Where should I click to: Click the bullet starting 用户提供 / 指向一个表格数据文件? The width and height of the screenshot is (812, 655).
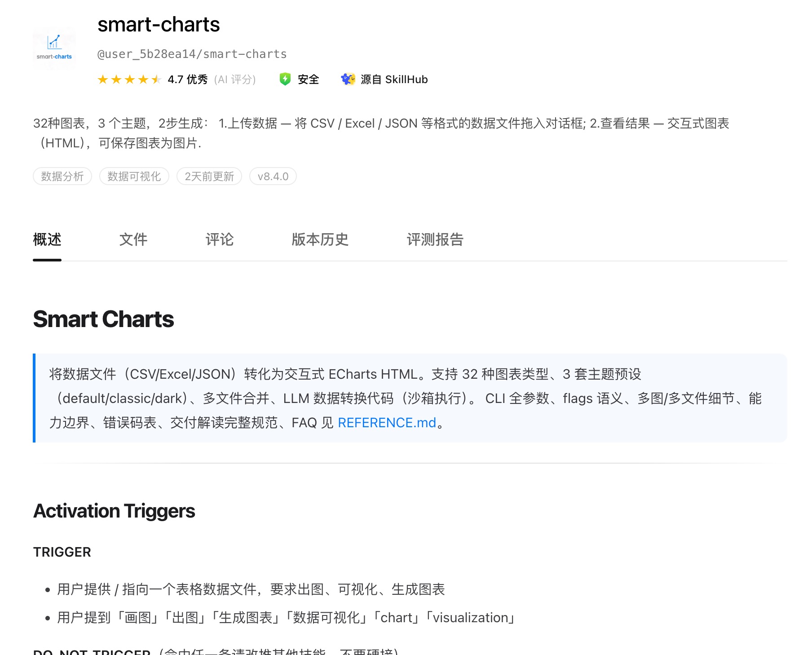click(x=251, y=589)
